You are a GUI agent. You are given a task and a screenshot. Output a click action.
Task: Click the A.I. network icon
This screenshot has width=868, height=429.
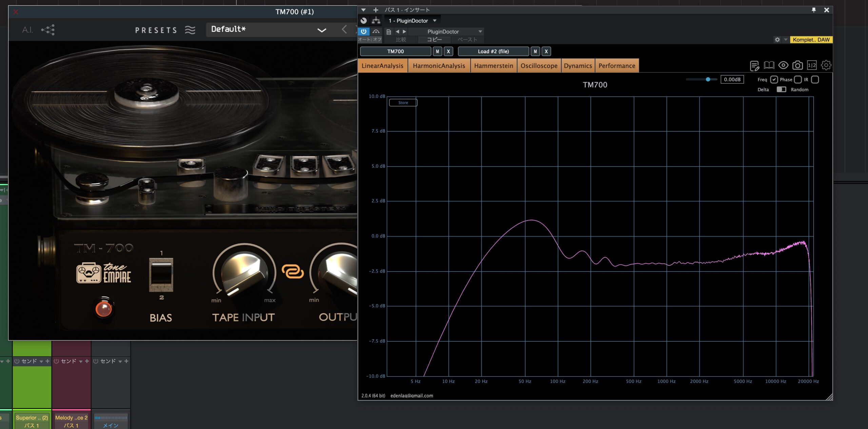pos(48,30)
